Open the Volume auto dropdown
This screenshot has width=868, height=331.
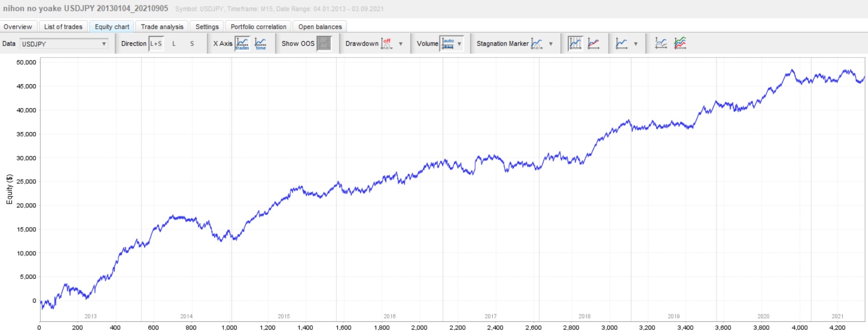[452, 44]
